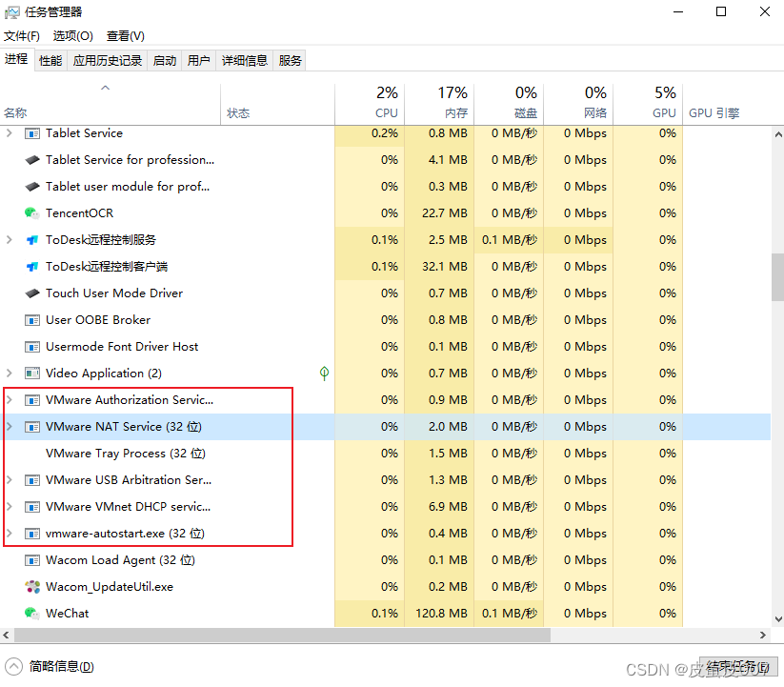Select the VMware VMnet DHCP 6.9 MB cell
The height and width of the screenshot is (687, 784).
click(x=439, y=507)
